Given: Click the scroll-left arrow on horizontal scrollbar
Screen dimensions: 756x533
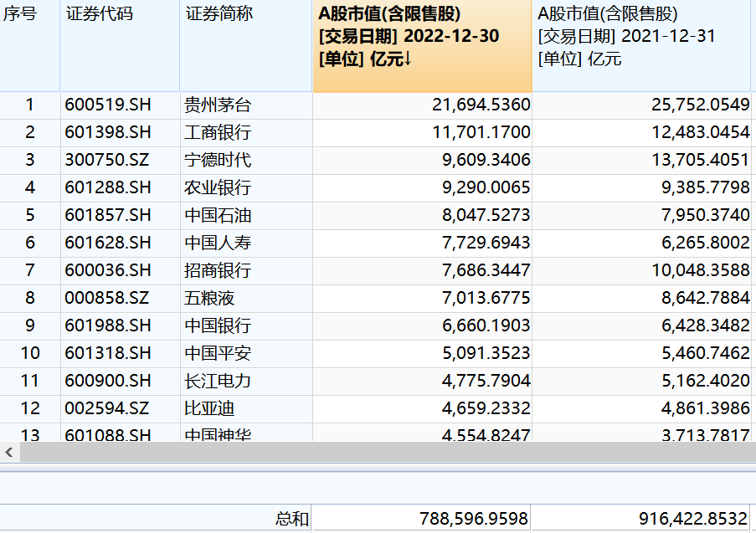Looking at the screenshot, I should click(x=9, y=453).
